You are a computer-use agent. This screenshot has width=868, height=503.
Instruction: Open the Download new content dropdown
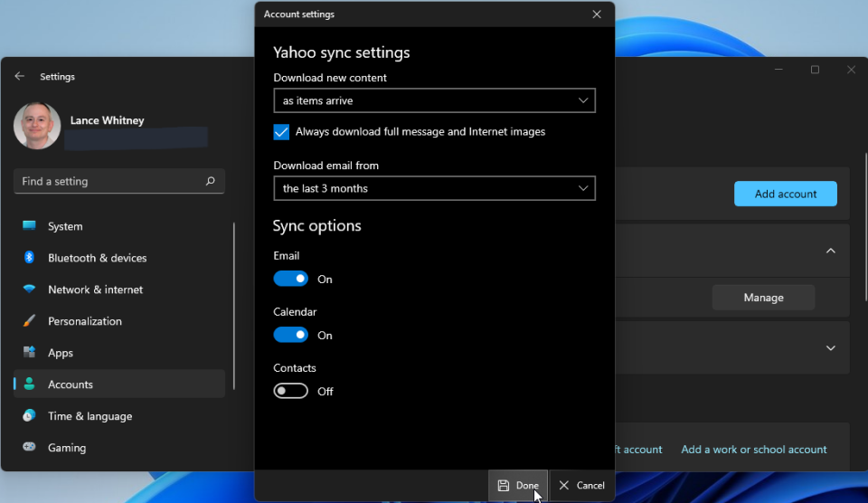434,100
